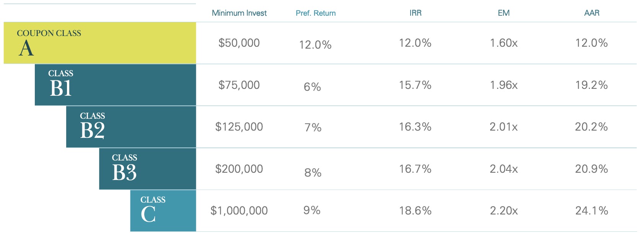Click the Class B1 tier block

click(115, 85)
